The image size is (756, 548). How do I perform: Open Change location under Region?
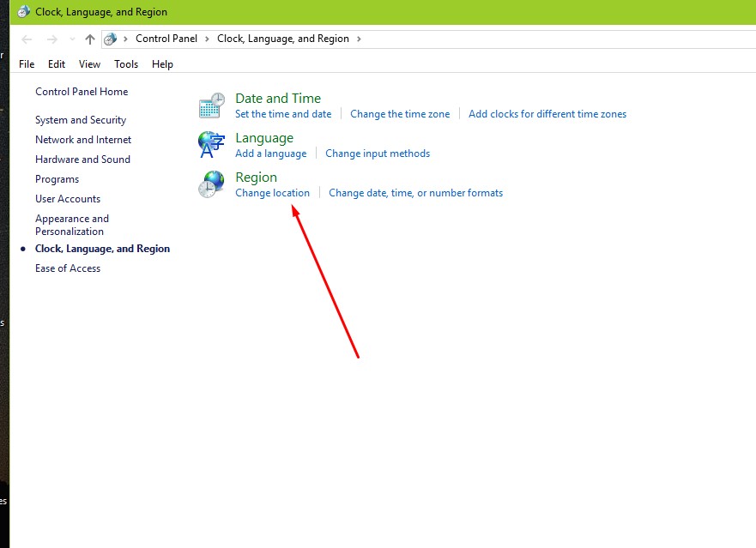[272, 193]
